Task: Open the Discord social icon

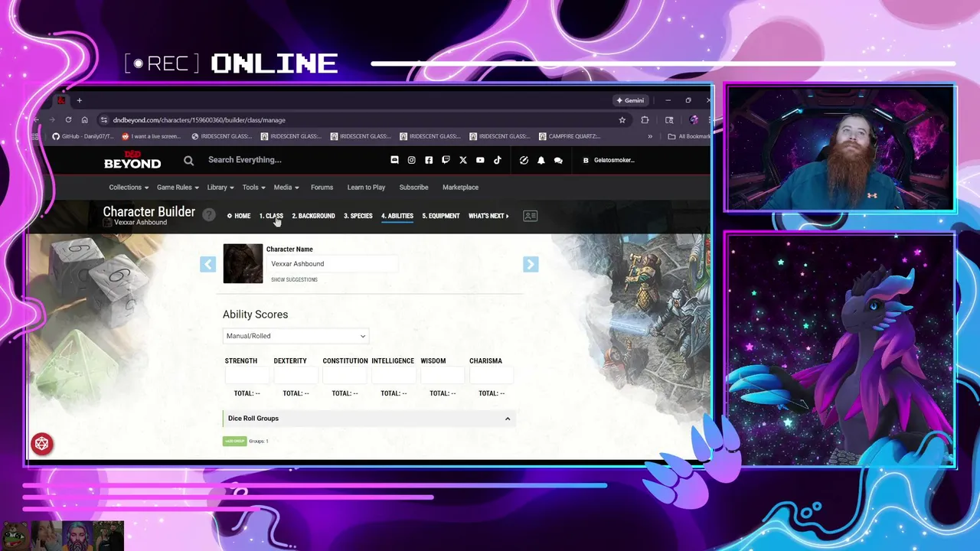Action: pyautogui.click(x=394, y=160)
